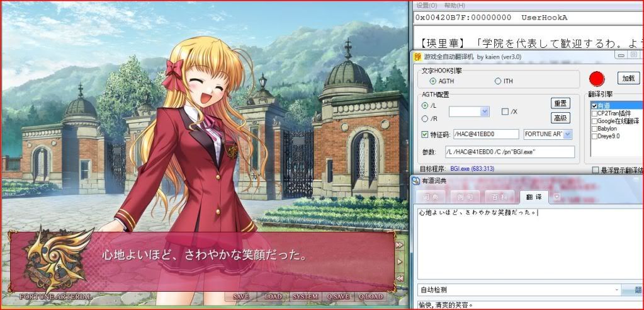Click the fast-forward double arrow icon in game
The height and width of the screenshot is (310, 644).
pyautogui.click(x=399, y=245)
